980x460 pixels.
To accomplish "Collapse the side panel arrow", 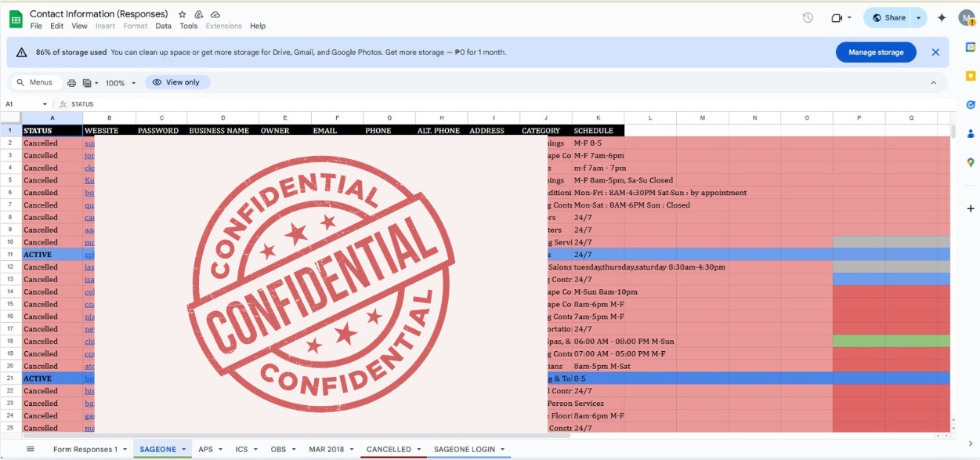I will 970,444.
